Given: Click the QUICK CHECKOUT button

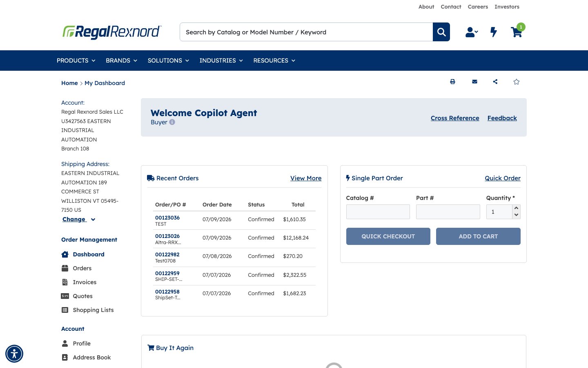Looking at the screenshot, I should tap(388, 236).
